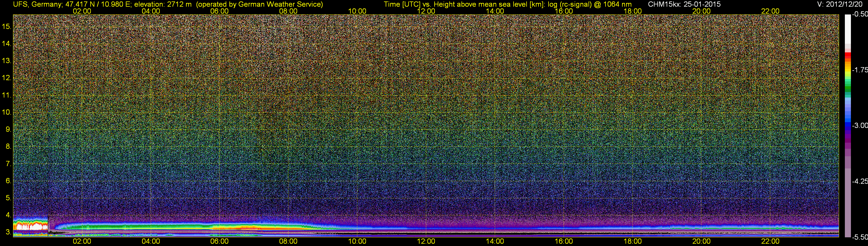Click the 13 km height axis label

[x=6, y=61]
